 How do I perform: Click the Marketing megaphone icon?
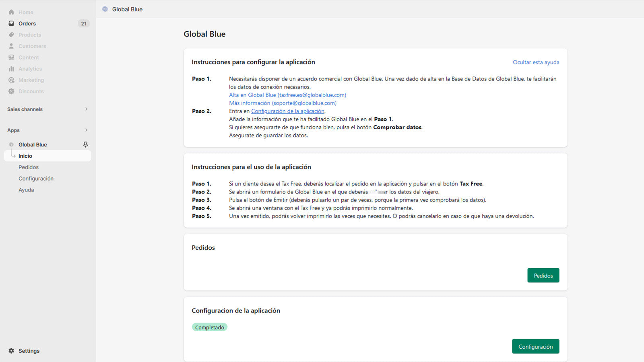tap(11, 80)
